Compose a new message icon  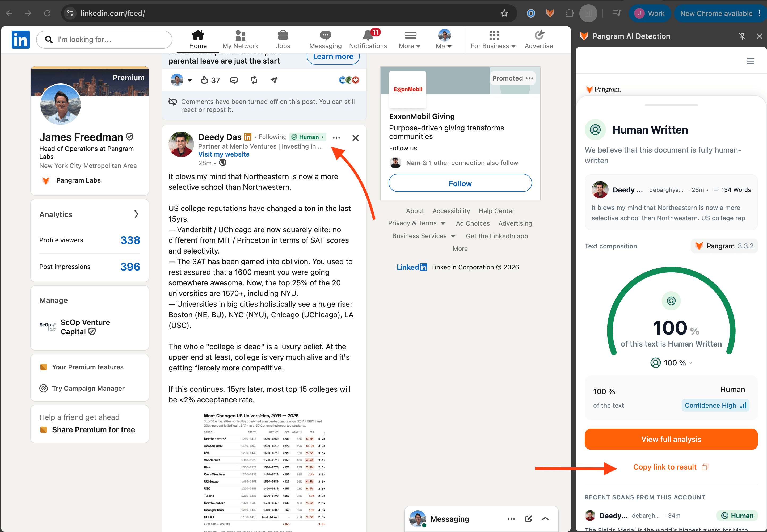tap(528, 519)
